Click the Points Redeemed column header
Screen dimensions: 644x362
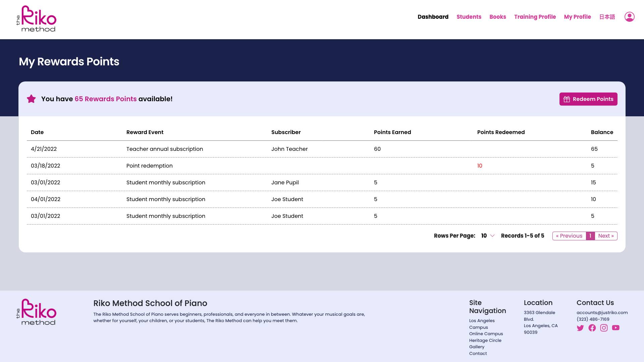pyautogui.click(x=501, y=132)
